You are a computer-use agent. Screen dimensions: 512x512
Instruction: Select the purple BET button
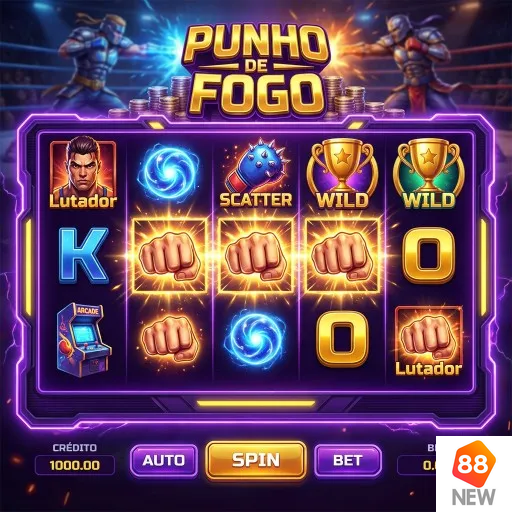pos(348,460)
